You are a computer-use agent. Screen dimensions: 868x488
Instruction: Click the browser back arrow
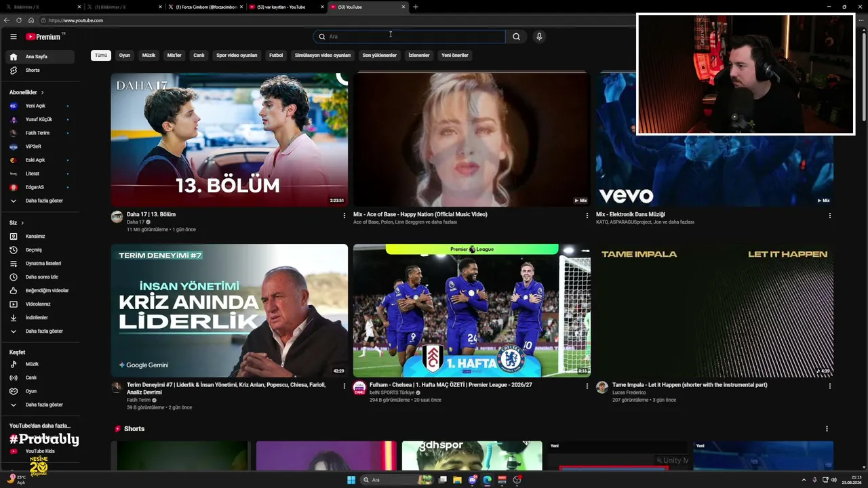tap(7, 20)
